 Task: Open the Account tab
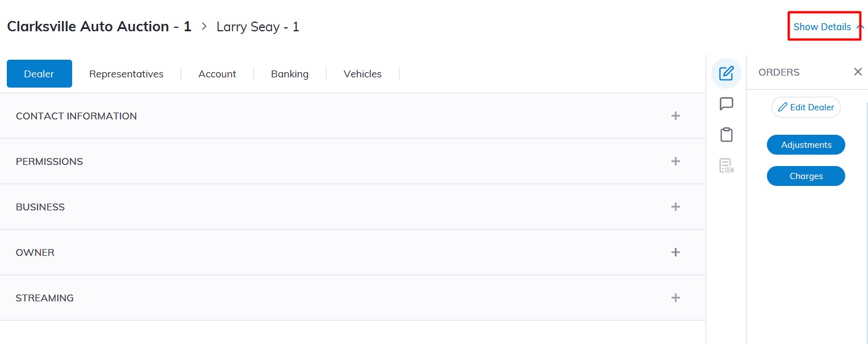217,74
